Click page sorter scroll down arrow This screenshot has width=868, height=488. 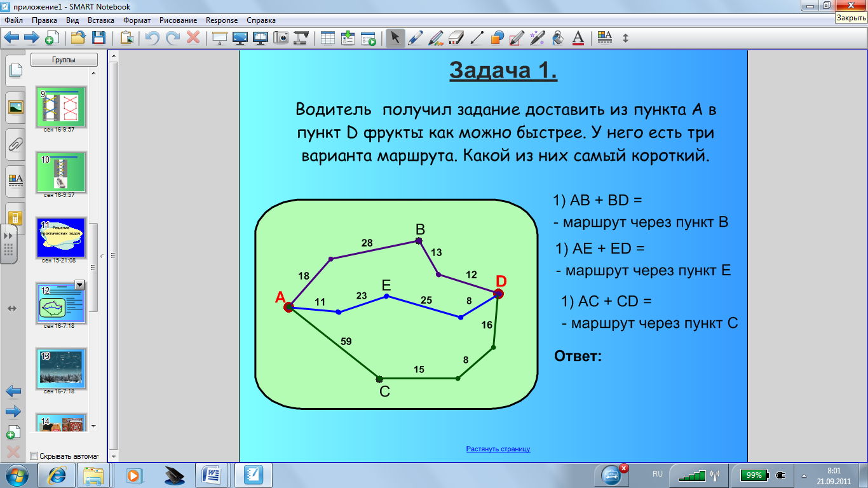(94, 426)
